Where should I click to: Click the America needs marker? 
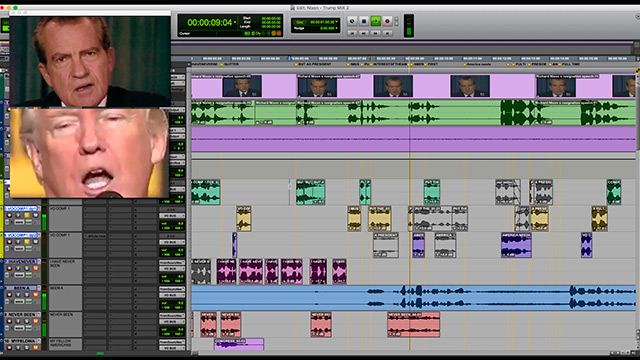point(478,64)
